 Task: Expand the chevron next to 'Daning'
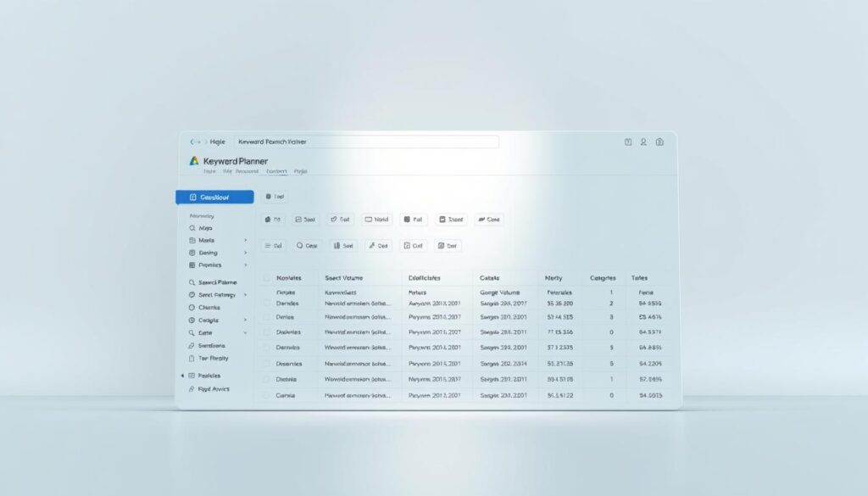[x=245, y=253]
